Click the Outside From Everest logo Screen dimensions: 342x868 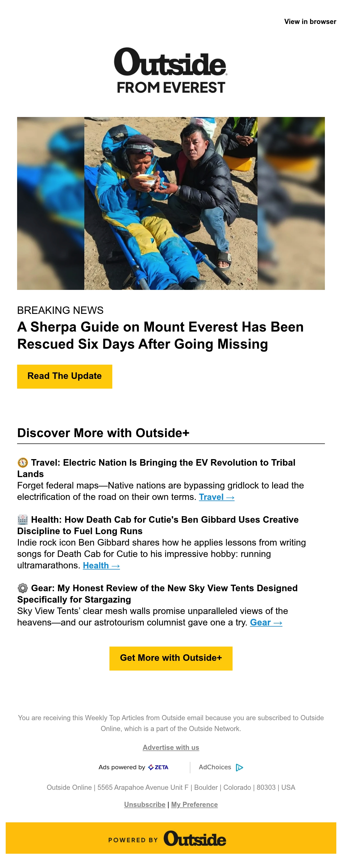171,70
